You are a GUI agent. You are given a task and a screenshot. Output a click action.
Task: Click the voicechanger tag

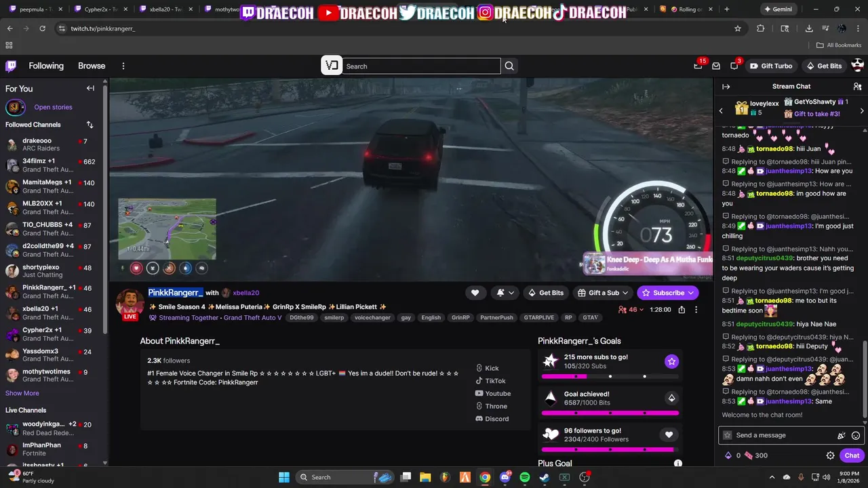[x=373, y=318]
